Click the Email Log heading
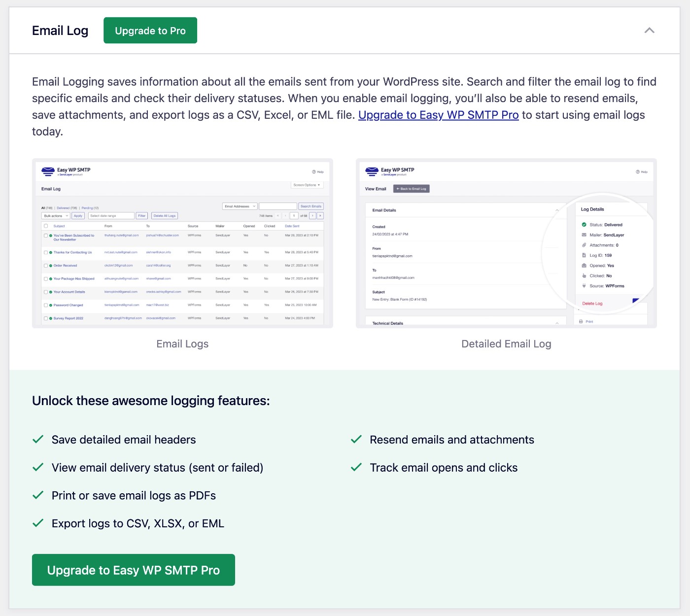The width and height of the screenshot is (690, 616). coord(60,31)
